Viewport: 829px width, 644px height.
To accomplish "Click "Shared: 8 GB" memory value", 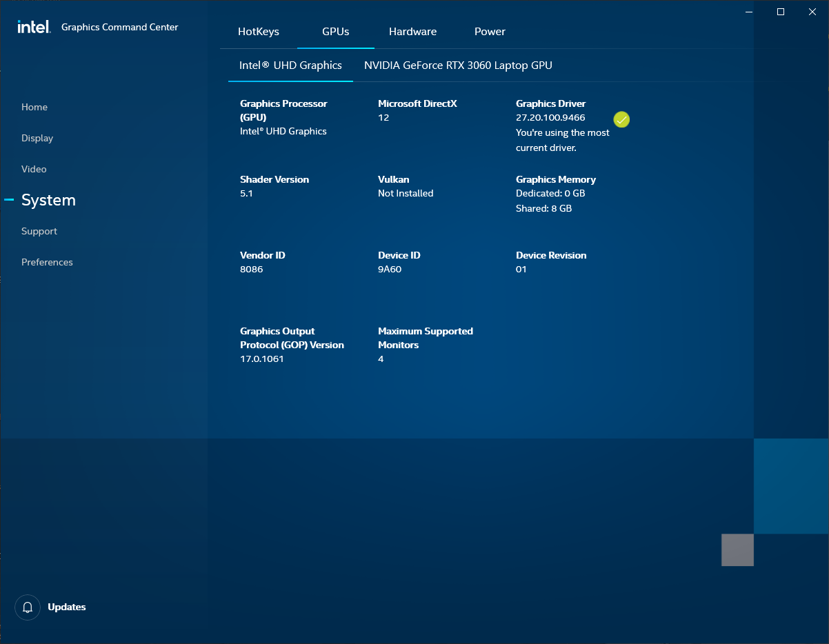I will click(x=543, y=208).
